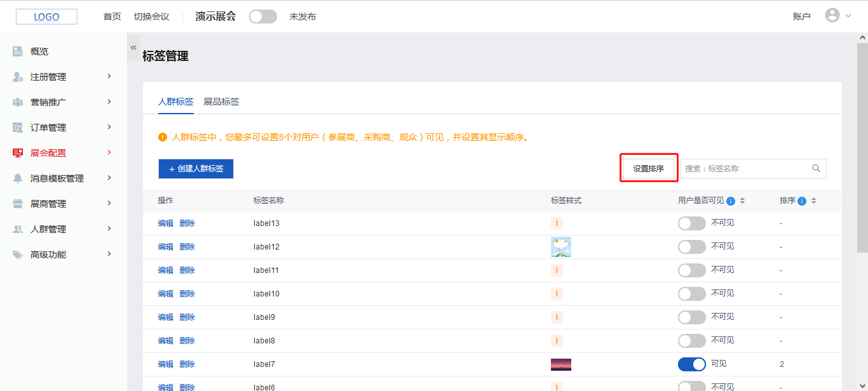The height and width of the screenshot is (391, 868).
Task: Expand the 人群管理 chevron
Action: tap(109, 229)
